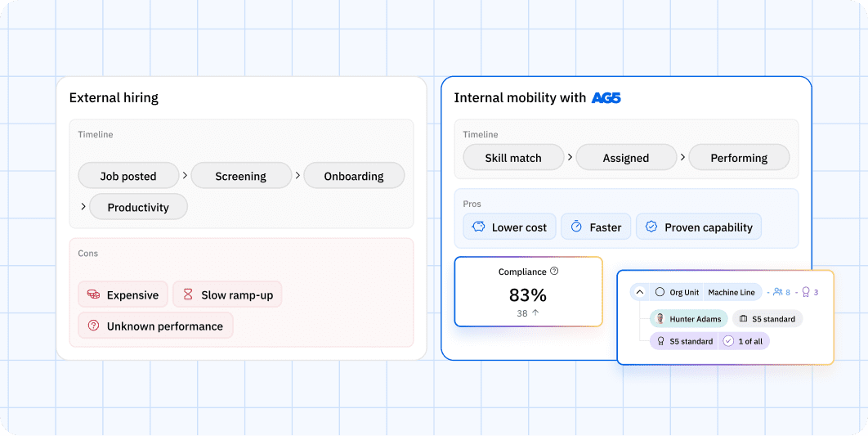
Task: Click the AG5 logo
Action: pos(606,98)
